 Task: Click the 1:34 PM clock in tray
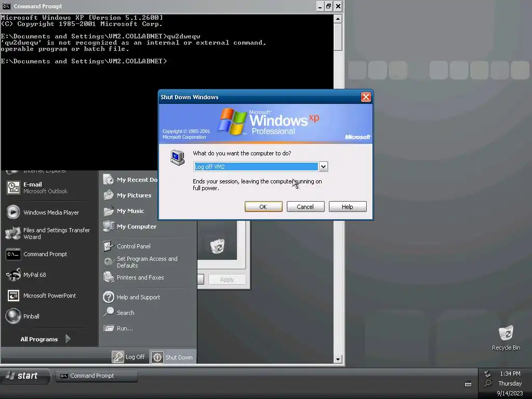tap(510, 374)
